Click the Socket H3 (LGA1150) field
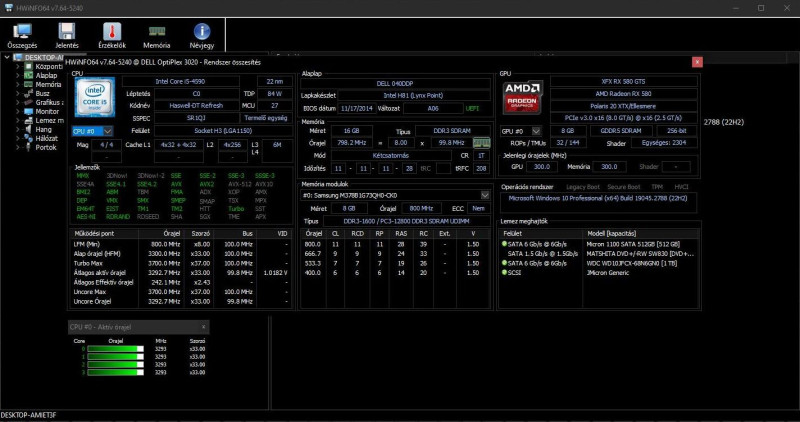Screen dimensions: 800x422 click(223, 131)
